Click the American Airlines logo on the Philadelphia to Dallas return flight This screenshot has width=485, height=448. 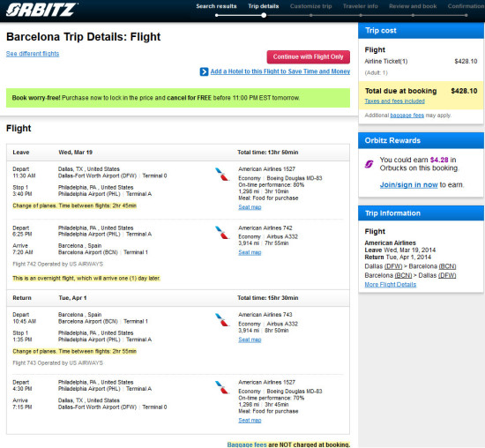[222, 387]
